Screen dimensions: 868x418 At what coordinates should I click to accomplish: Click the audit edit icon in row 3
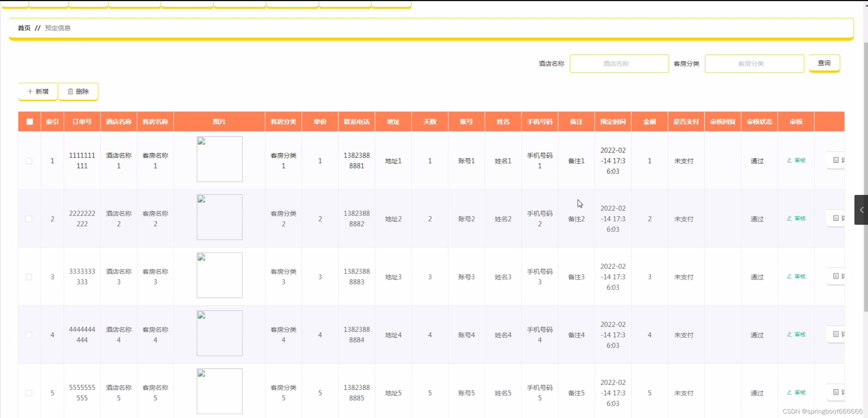coord(789,277)
